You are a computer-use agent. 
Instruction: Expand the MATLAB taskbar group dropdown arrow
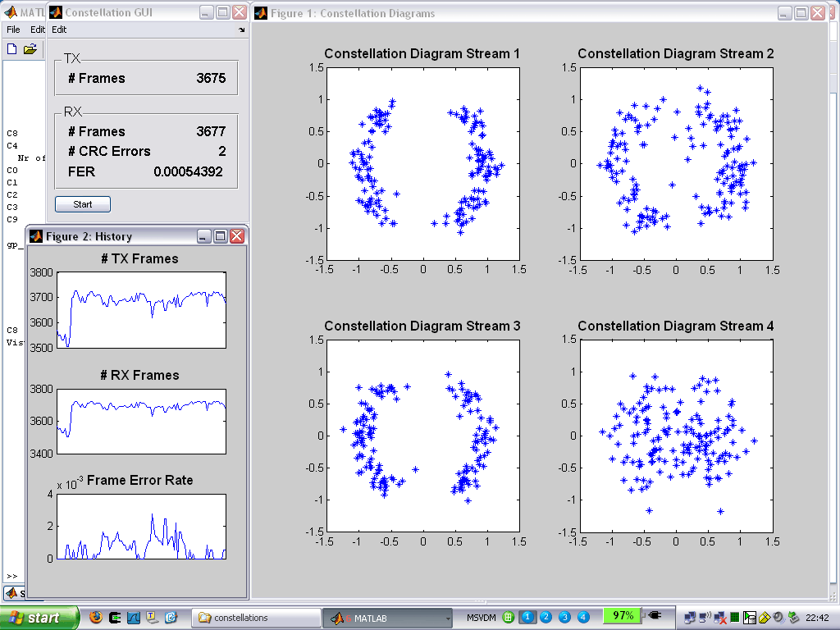(x=447, y=618)
